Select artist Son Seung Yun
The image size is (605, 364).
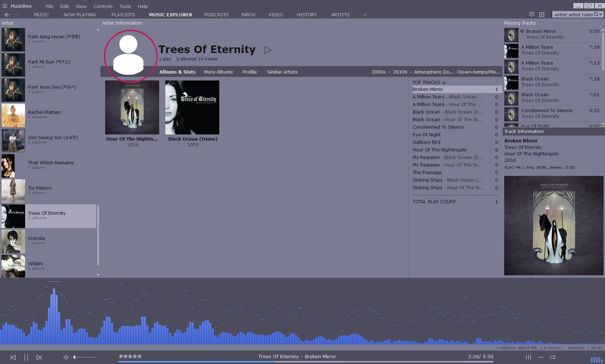pyautogui.click(x=48, y=140)
